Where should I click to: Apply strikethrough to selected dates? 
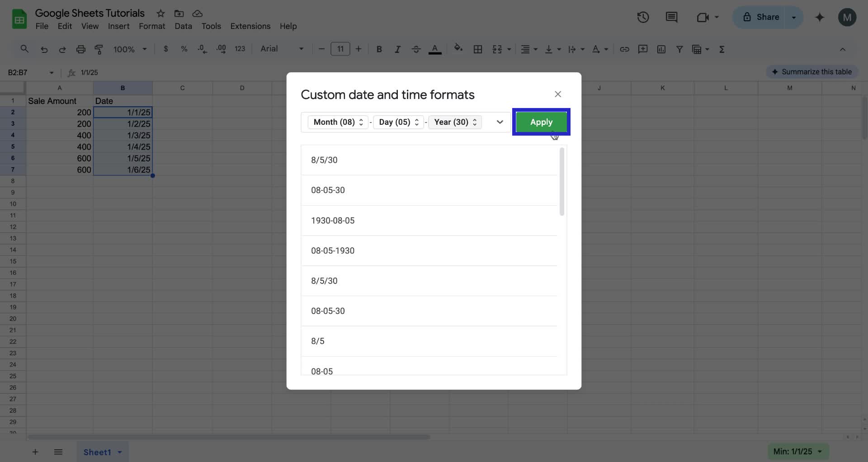[x=416, y=49]
